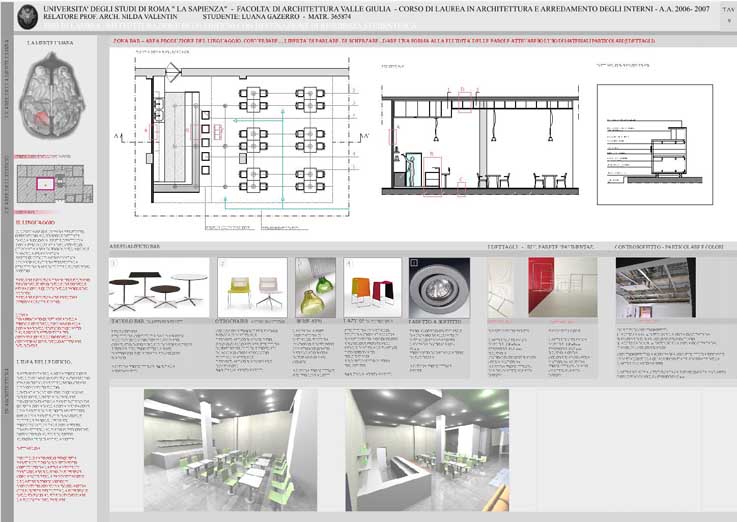Click the 'MATR. 365874' text
This screenshot has width=737, height=522.
329,16
